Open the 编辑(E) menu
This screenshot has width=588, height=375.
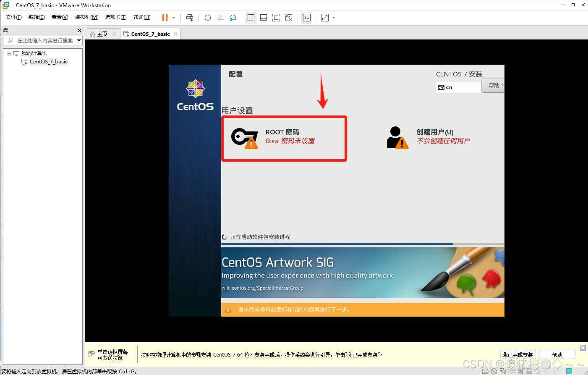pyautogui.click(x=37, y=17)
